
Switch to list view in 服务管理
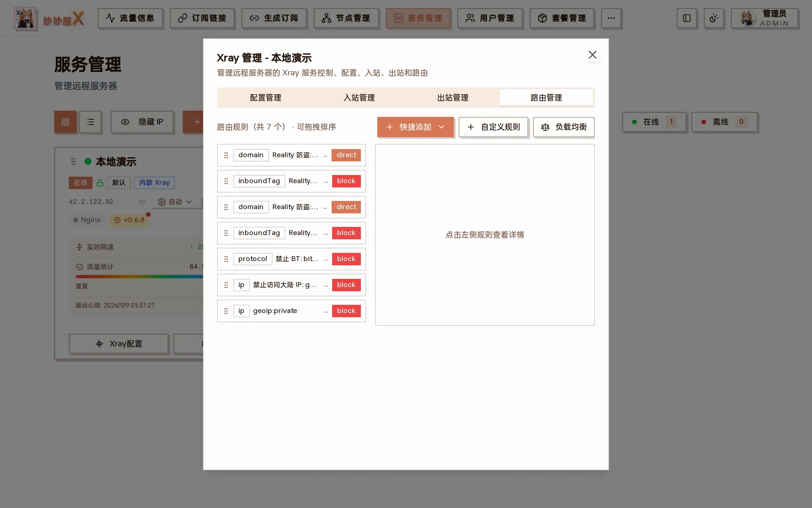click(90, 122)
